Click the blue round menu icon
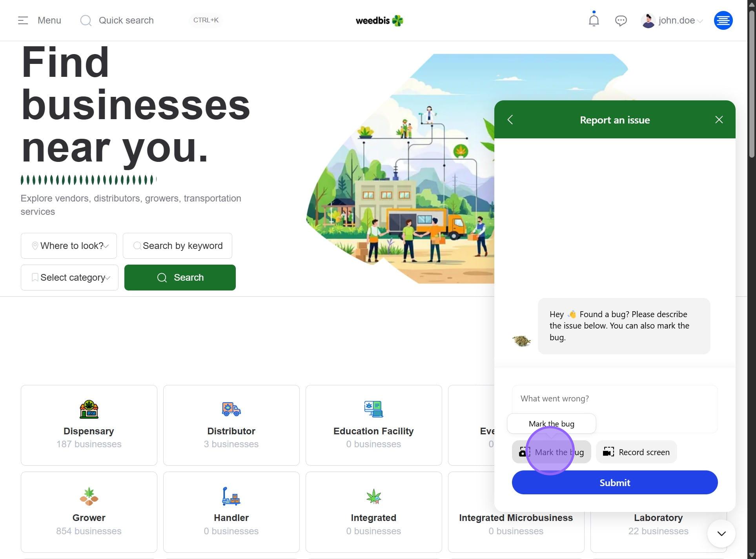The height and width of the screenshot is (559, 756). pyautogui.click(x=723, y=20)
